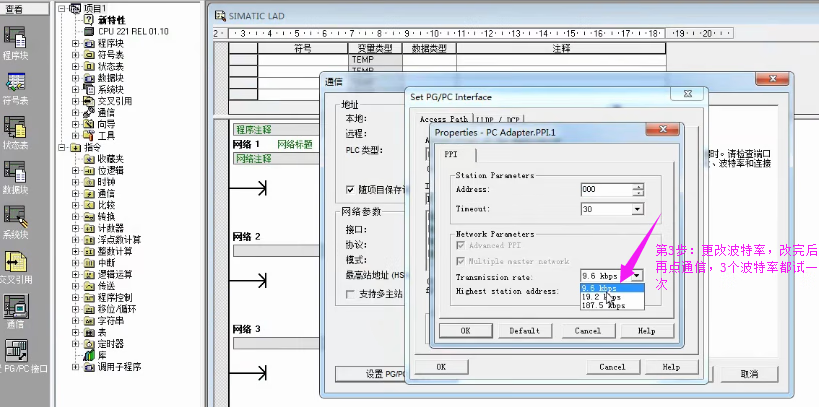The image size is (819, 407).
Task: Click OK in the Properties dialog
Action: pyautogui.click(x=465, y=330)
